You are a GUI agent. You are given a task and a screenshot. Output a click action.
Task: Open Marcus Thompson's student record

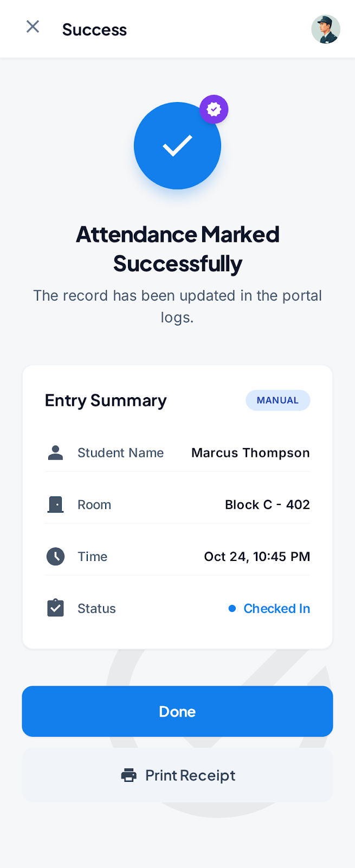tap(250, 452)
